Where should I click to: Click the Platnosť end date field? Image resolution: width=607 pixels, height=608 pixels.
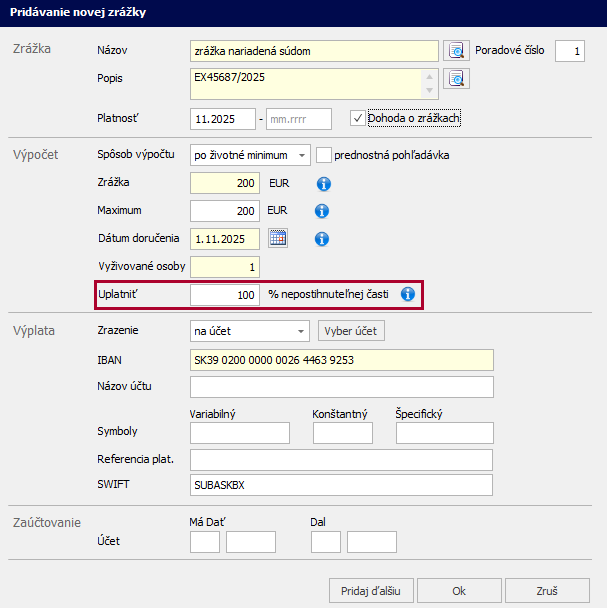click(298, 120)
